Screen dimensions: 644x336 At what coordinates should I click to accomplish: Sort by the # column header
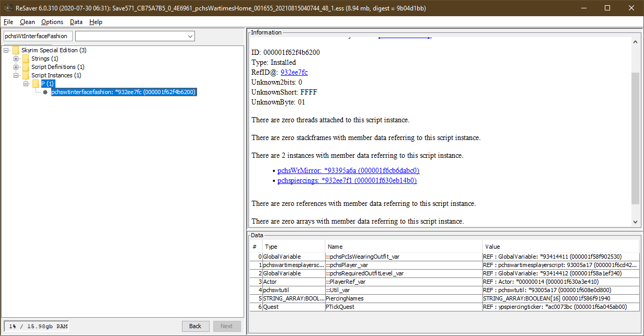coord(256,247)
